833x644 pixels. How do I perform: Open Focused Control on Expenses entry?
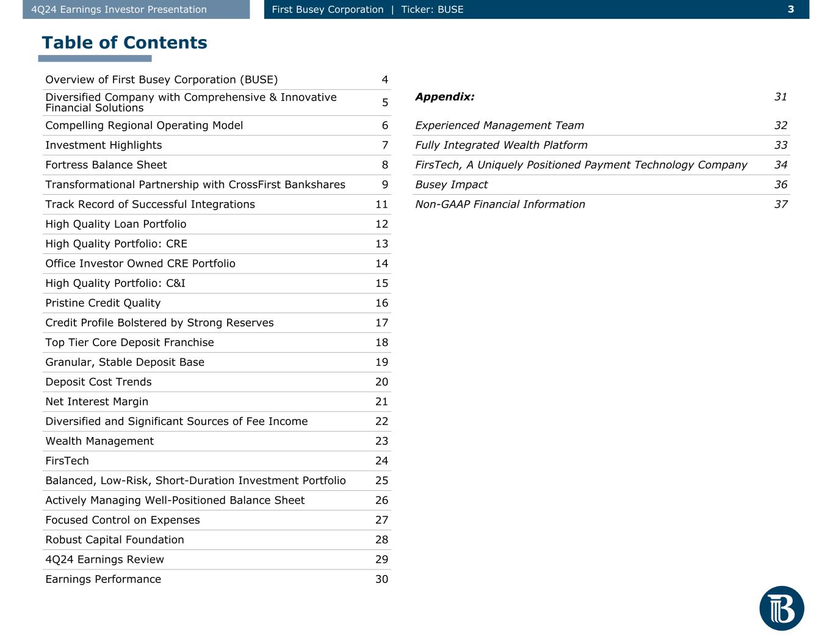click(x=217, y=520)
